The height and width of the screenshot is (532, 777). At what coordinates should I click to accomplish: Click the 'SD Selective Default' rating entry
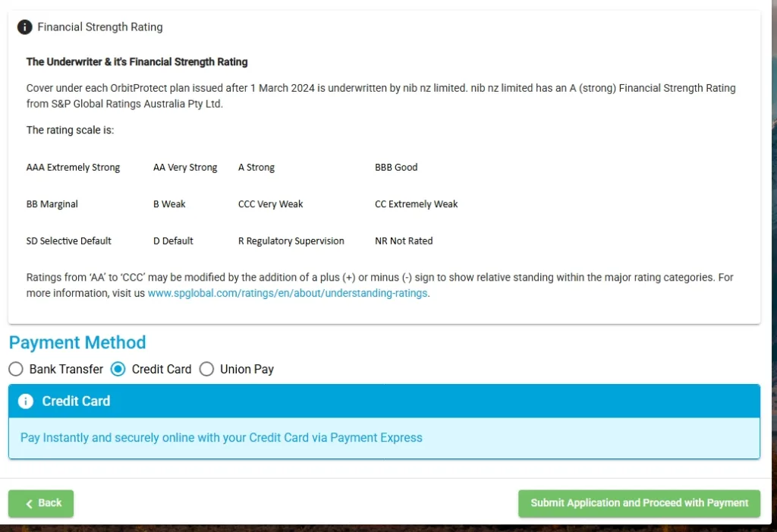69,241
